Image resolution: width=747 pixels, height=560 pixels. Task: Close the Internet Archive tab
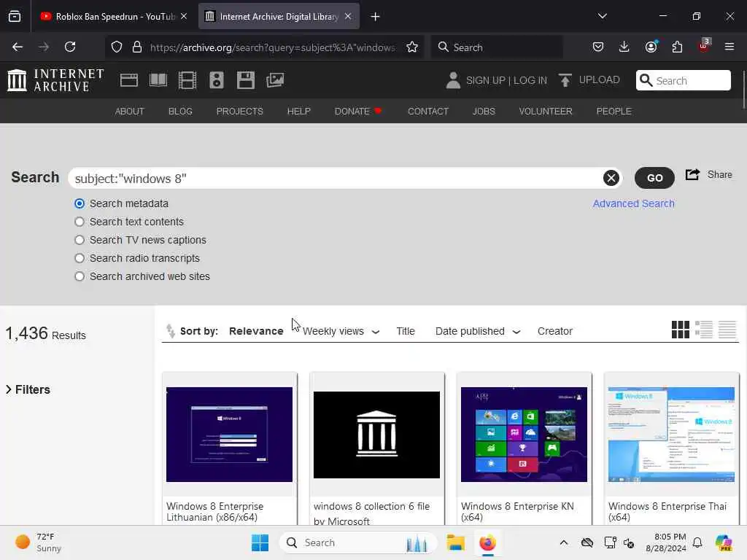348,16
